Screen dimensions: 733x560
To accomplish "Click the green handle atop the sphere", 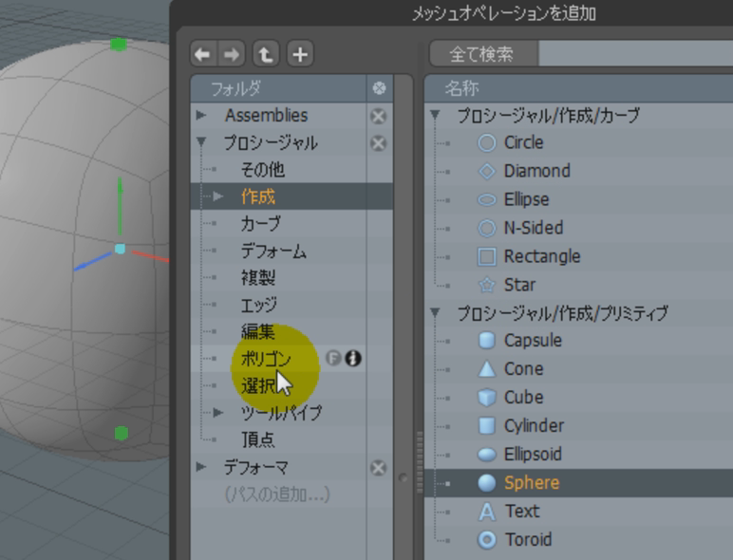I will pyautogui.click(x=118, y=44).
